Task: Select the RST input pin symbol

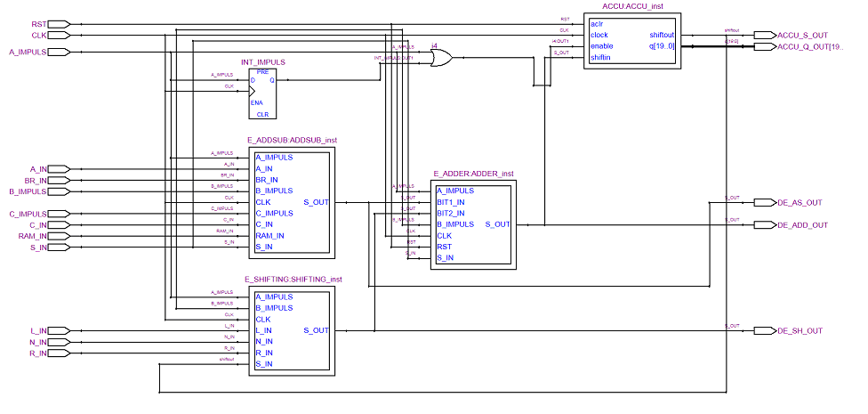Action: (x=60, y=24)
